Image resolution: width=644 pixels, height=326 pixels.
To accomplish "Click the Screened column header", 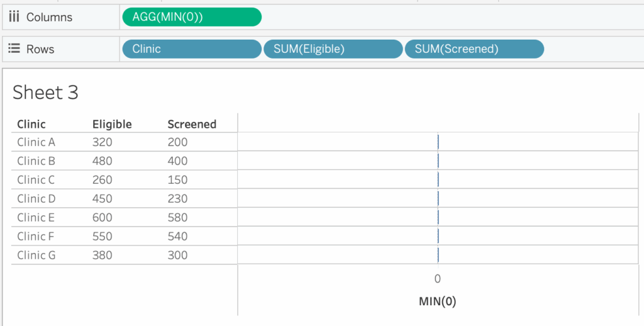I will (x=192, y=124).
